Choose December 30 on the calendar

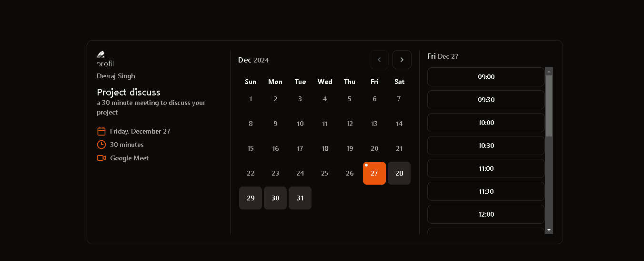pyautogui.click(x=275, y=198)
